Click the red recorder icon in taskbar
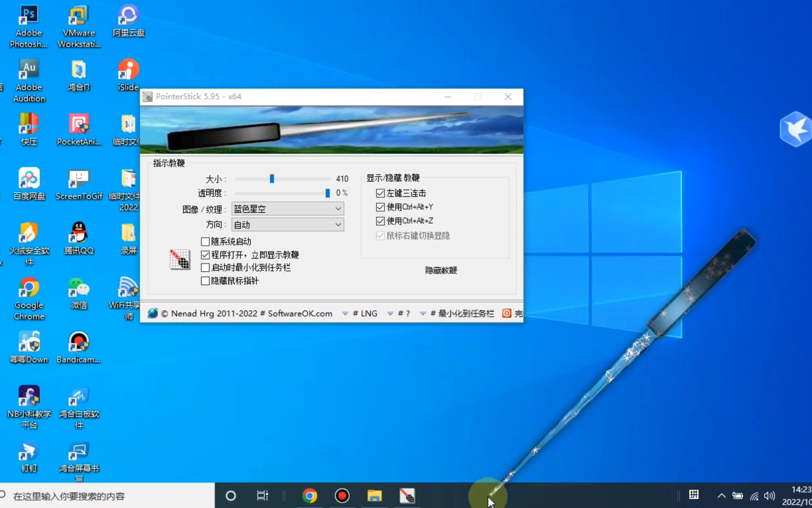Screen dimensions: 812x508 (x=342, y=496)
